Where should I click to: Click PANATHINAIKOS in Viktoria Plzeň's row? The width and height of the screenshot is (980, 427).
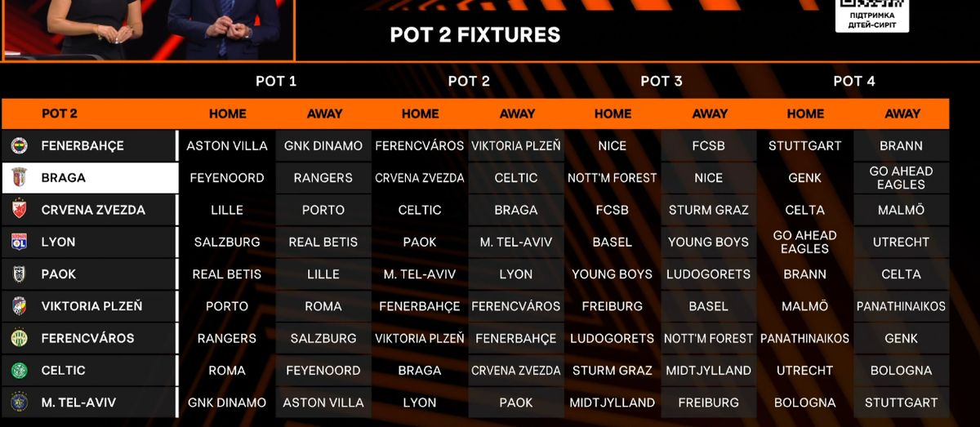(x=901, y=306)
